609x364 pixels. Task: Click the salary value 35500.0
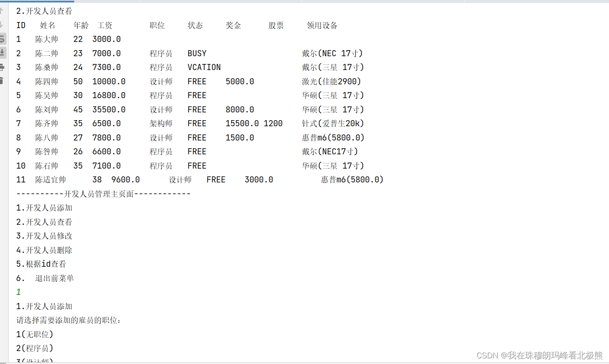click(x=109, y=109)
